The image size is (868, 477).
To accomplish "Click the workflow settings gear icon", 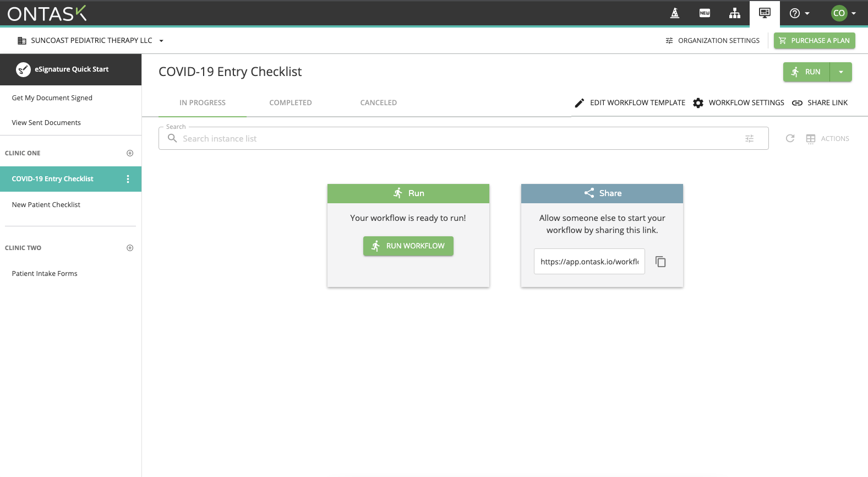I will (698, 103).
